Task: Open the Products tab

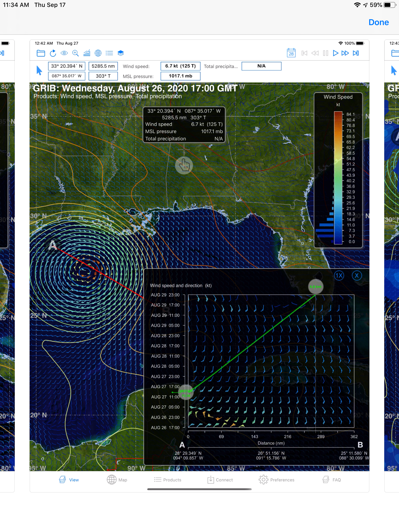Action: pyautogui.click(x=168, y=480)
